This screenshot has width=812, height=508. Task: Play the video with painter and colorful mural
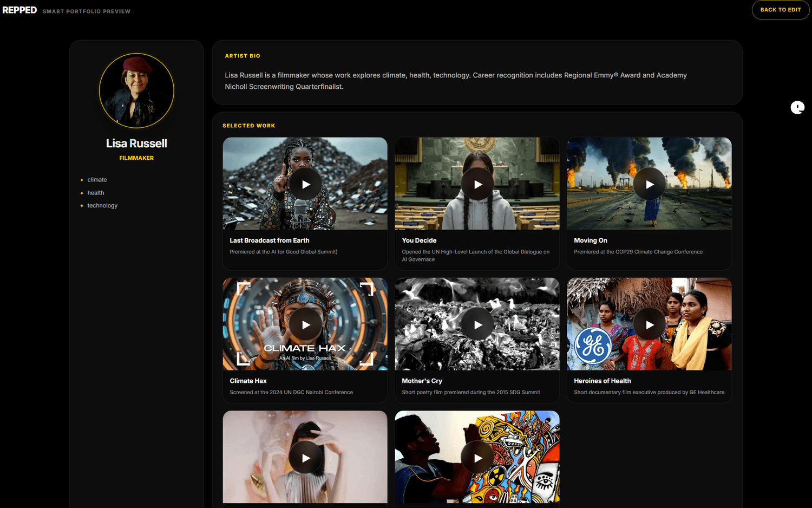(477, 458)
